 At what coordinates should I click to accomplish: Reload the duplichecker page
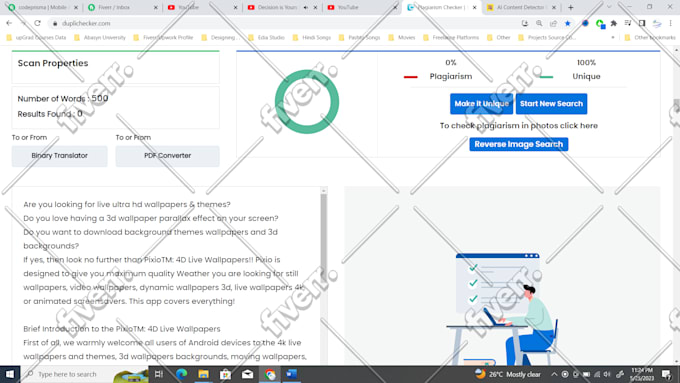coord(38,23)
